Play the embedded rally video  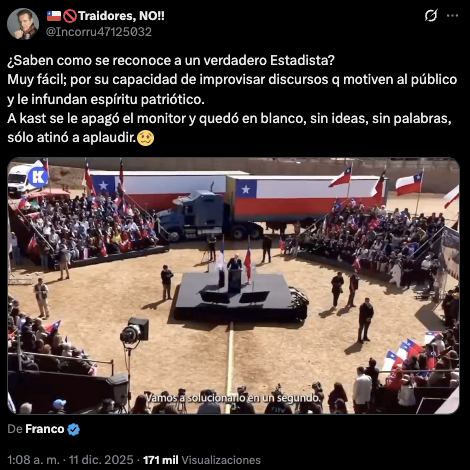click(233, 286)
